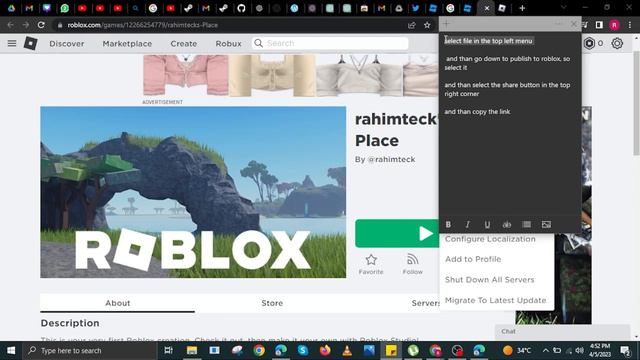640x360 pixels.
Task: Open the @rahimteck creator profile link
Action: [391, 159]
